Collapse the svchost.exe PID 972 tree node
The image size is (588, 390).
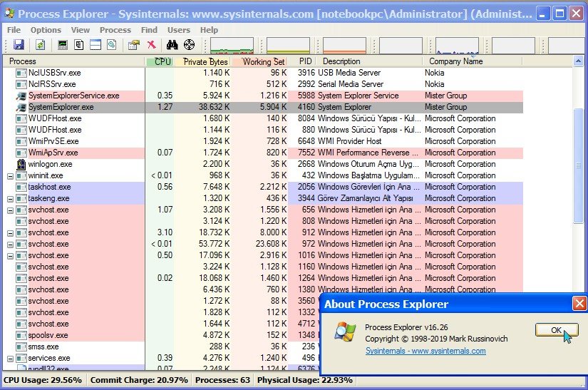(10, 245)
